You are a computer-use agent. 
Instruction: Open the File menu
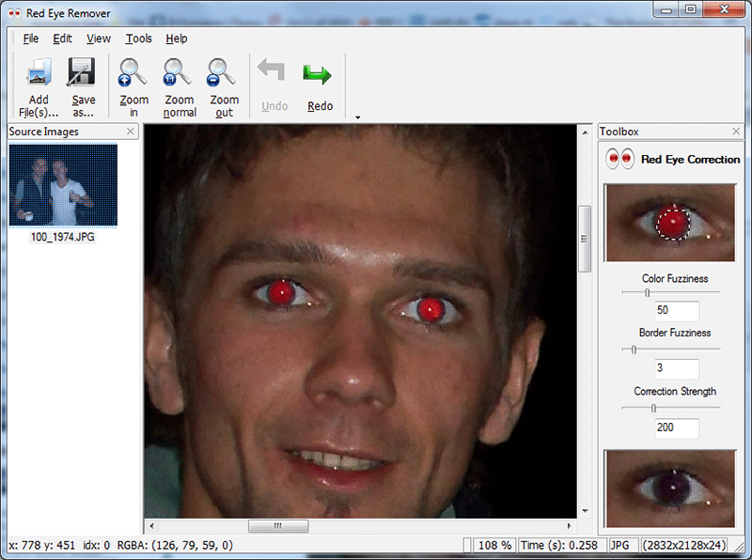tap(31, 39)
